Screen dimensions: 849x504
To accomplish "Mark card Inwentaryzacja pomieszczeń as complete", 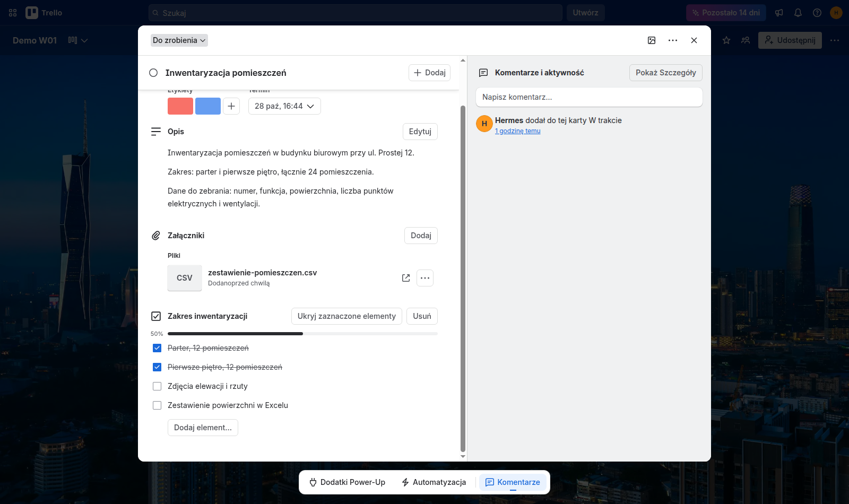I will click(153, 73).
